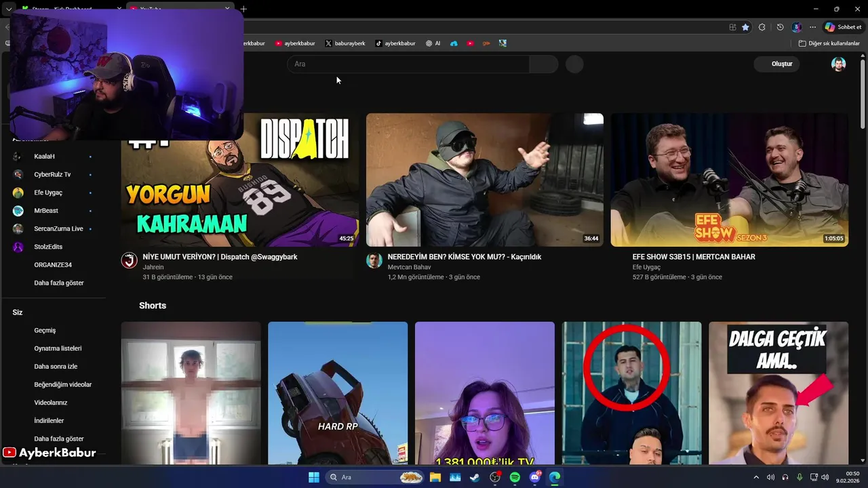The image size is (868, 488).
Task: Open Edge settings ellipsis menu
Action: (812, 27)
